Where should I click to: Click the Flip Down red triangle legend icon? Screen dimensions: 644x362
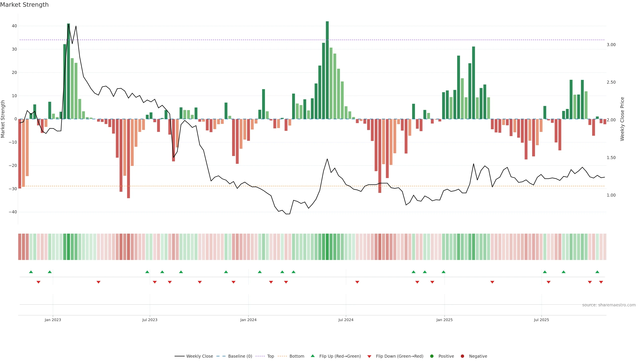click(x=369, y=356)
